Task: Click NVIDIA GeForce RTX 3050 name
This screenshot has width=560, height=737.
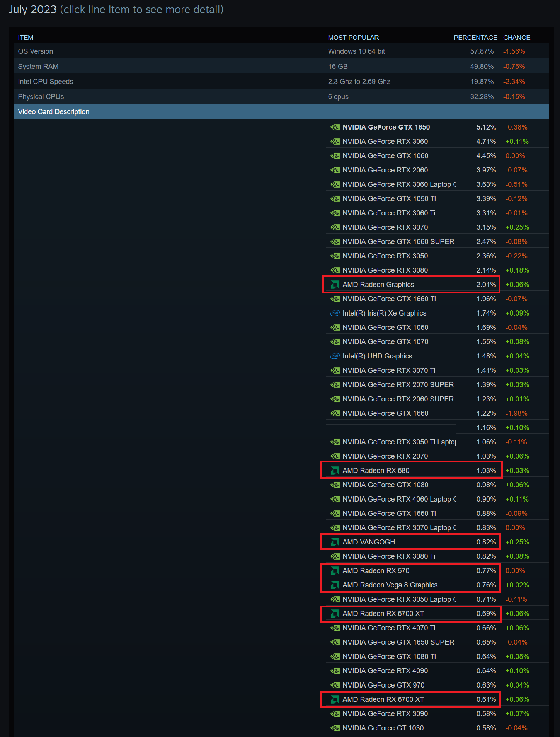Action: 385,256
